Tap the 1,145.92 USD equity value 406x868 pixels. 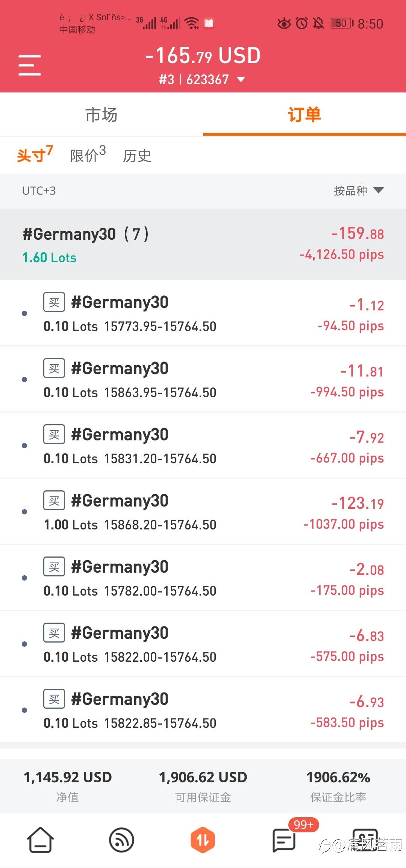68,777
